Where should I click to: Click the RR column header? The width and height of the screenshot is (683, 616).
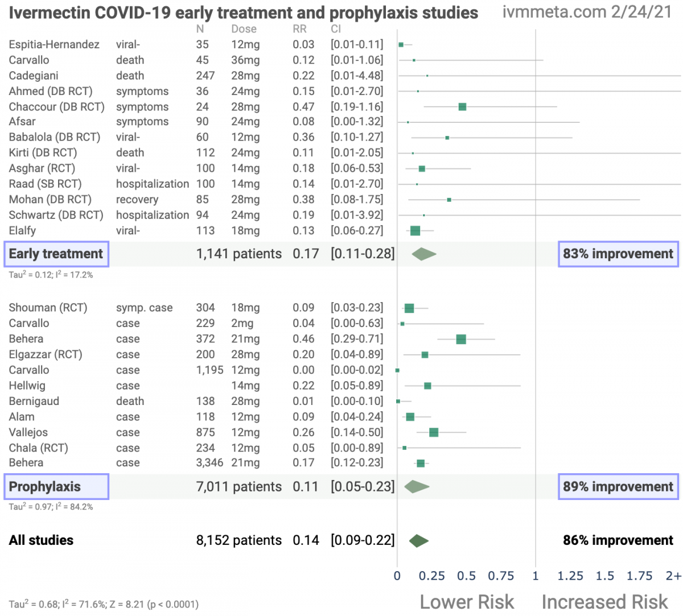[x=299, y=29]
